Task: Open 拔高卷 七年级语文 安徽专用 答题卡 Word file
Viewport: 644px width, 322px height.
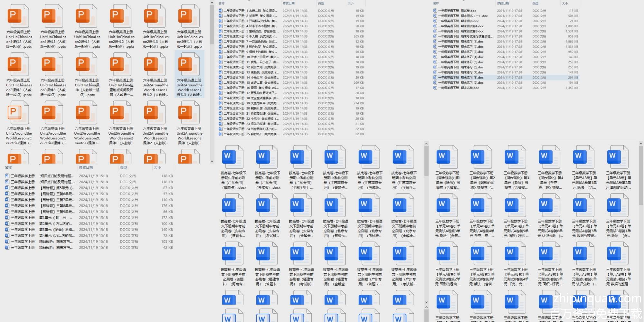Action: click(233, 205)
